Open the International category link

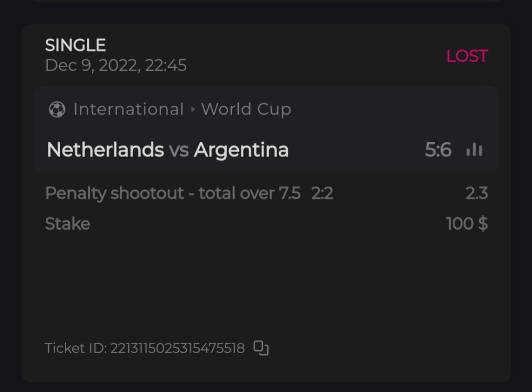click(x=128, y=110)
